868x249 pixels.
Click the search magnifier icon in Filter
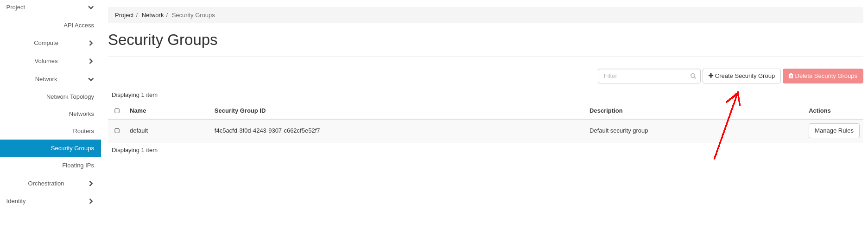[x=693, y=76]
